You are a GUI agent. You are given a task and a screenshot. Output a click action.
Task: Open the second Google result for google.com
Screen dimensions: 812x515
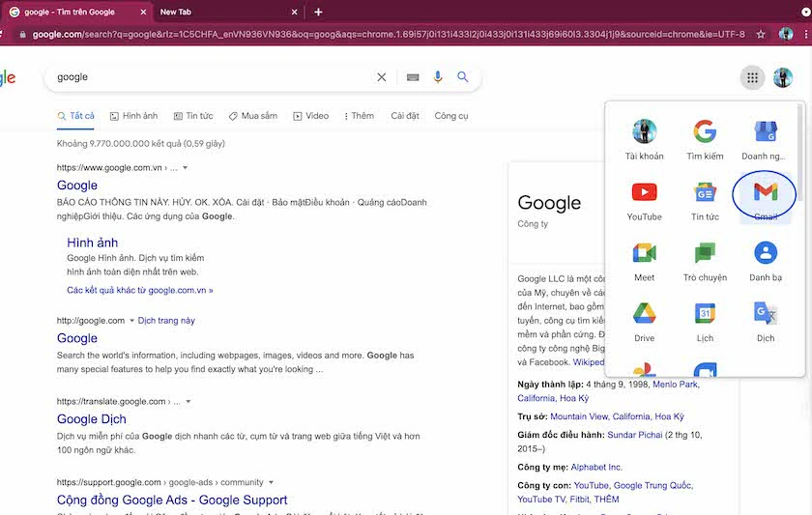77,338
